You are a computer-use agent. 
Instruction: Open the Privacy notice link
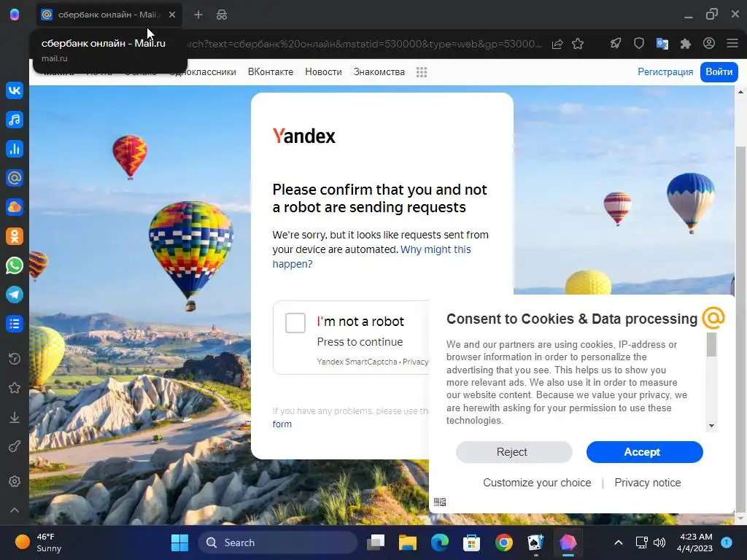[x=648, y=483]
